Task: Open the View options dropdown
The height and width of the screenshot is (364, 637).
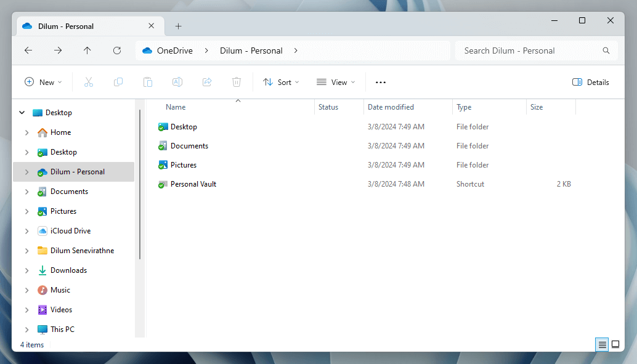Action: (x=336, y=82)
